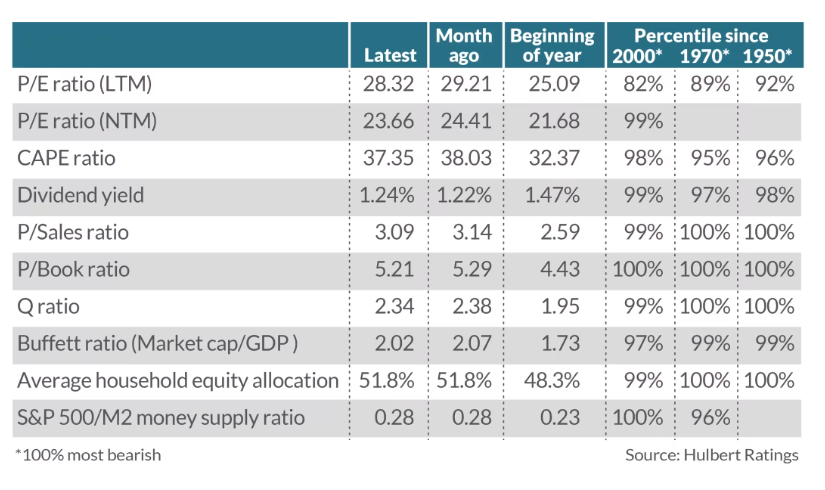Click the '2000*' percentile column header
This screenshot has width=825, height=490.
coord(638,55)
